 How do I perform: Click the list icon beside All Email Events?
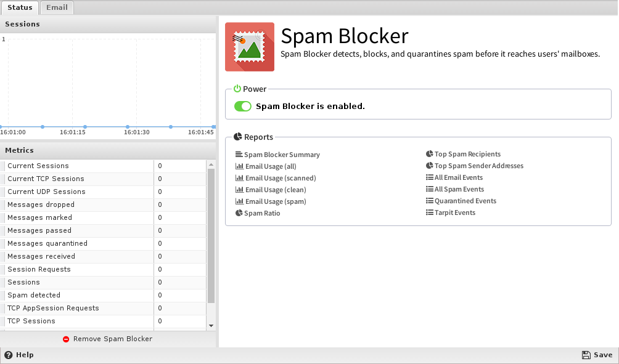click(430, 177)
